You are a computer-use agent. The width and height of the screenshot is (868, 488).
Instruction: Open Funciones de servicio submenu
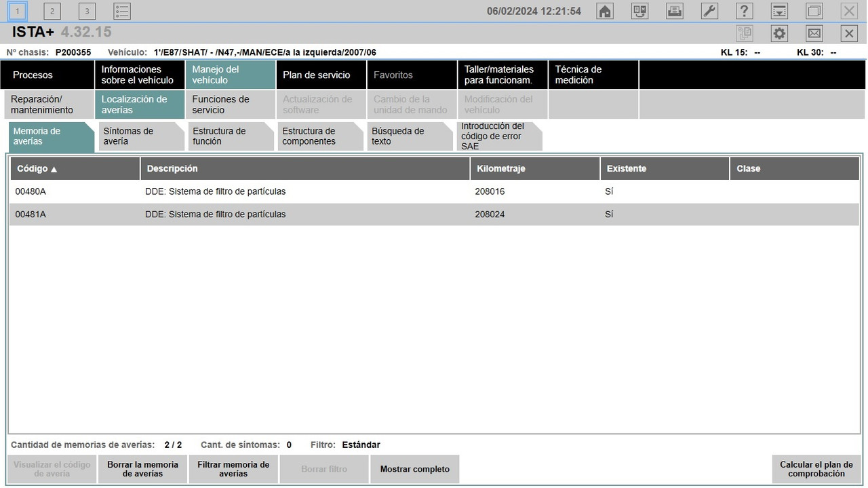coord(231,105)
